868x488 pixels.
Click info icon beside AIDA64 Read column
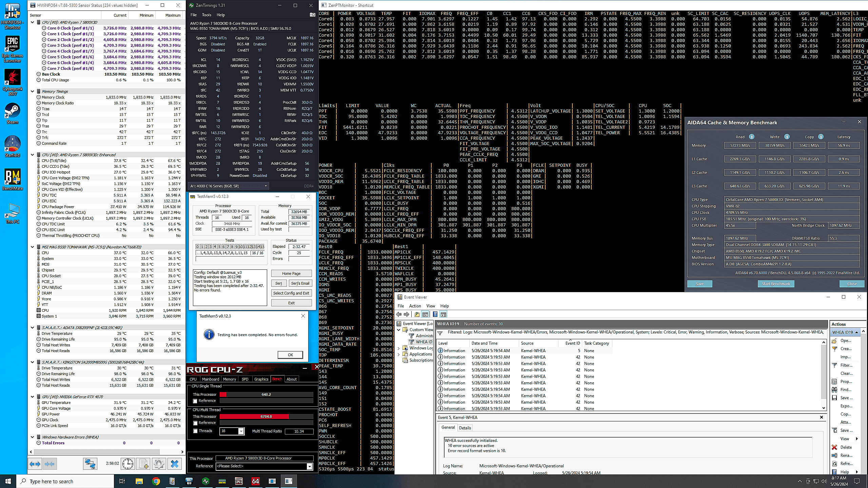tap(751, 137)
